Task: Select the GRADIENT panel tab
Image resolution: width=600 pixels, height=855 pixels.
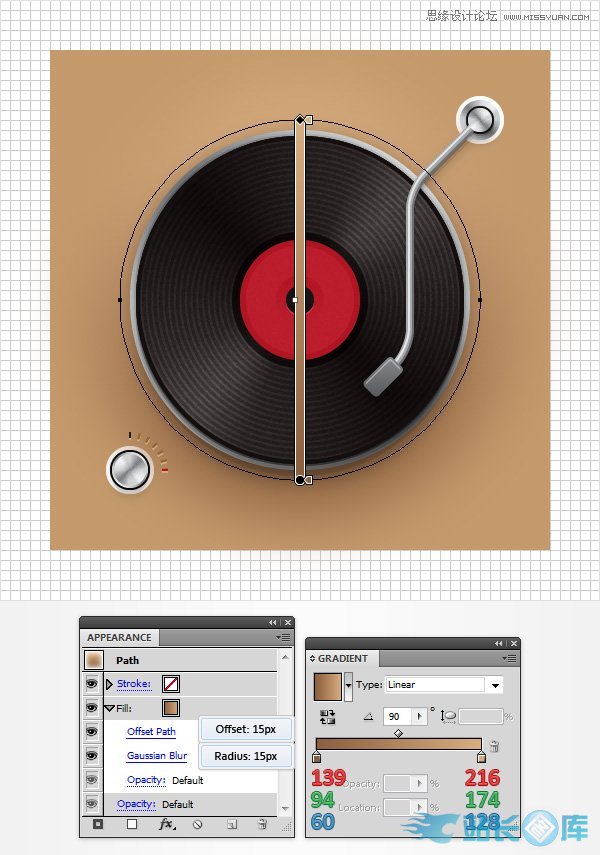Action: (343, 659)
